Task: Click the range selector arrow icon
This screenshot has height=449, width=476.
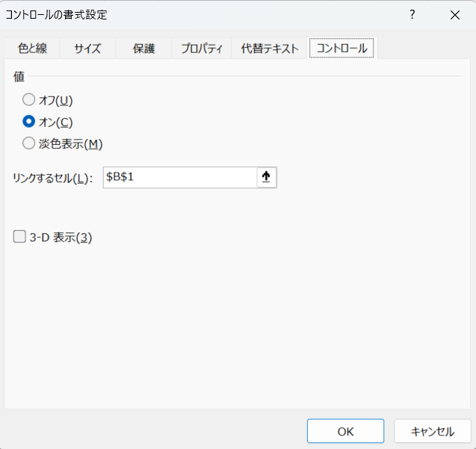Action: [266, 177]
